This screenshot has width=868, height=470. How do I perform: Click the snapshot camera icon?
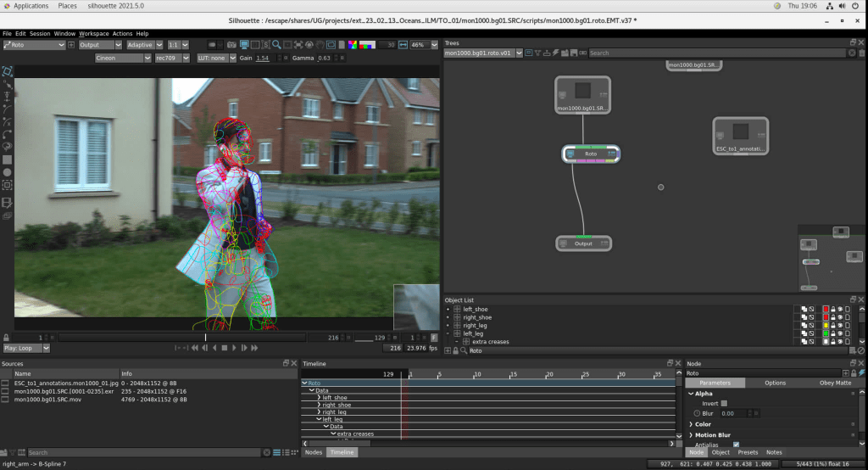click(231, 45)
